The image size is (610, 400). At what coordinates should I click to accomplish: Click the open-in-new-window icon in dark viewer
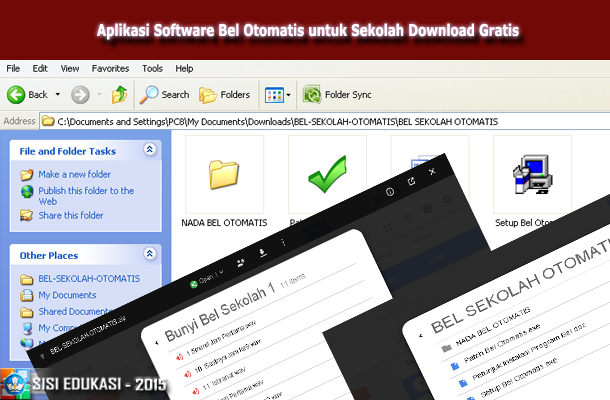click(411, 181)
